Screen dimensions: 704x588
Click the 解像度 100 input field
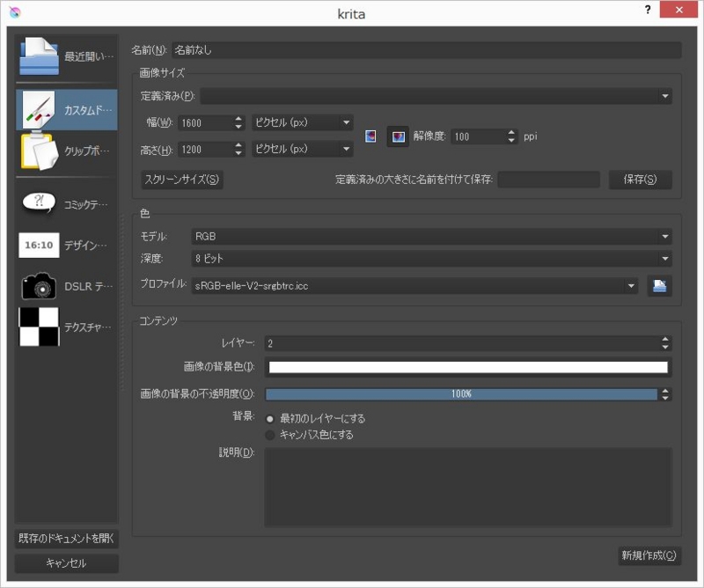(479, 136)
